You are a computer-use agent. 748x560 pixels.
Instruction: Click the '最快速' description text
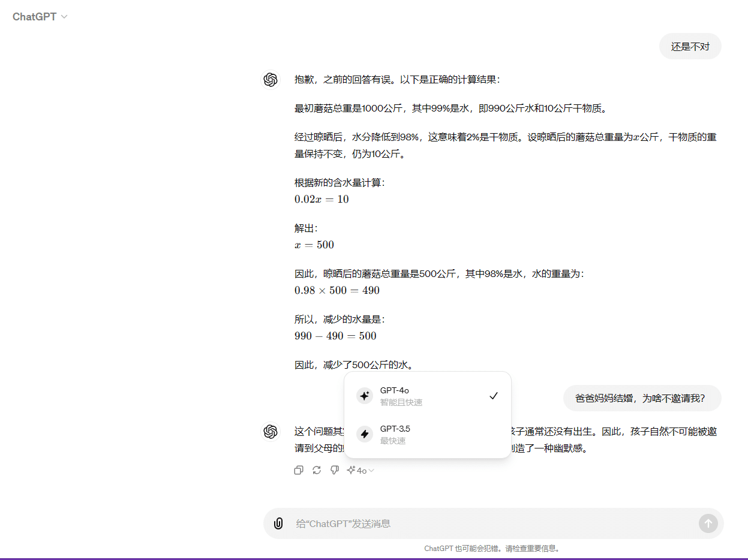tap(393, 441)
